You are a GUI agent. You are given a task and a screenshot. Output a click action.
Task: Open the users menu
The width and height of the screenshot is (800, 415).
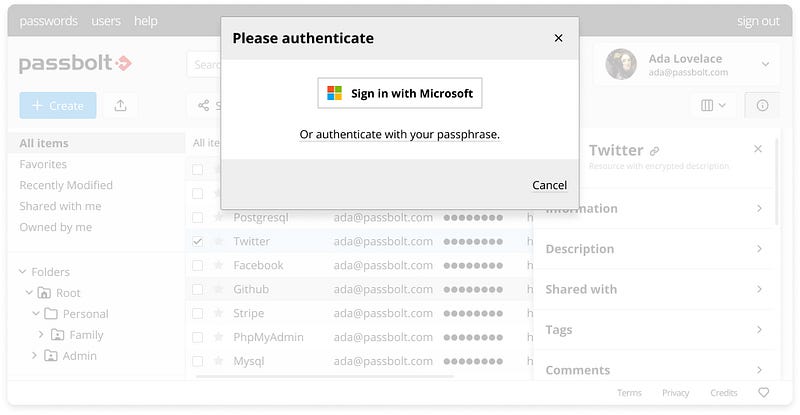coord(106,21)
